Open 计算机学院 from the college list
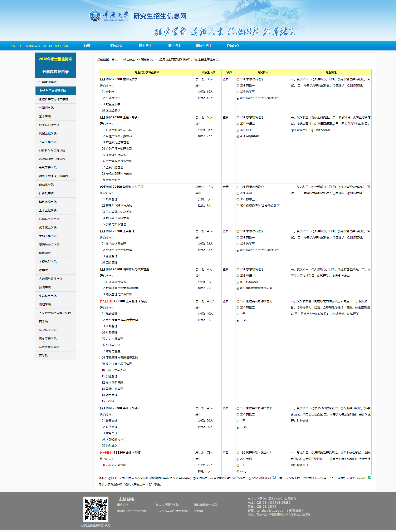The height and width of the screenshot is (532, 396). [x=46, y=193]
